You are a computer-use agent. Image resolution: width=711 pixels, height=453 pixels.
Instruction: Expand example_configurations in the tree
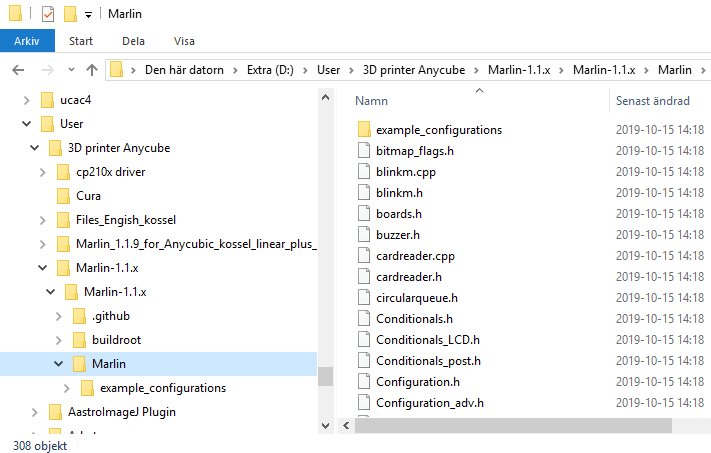click(67, 388)
